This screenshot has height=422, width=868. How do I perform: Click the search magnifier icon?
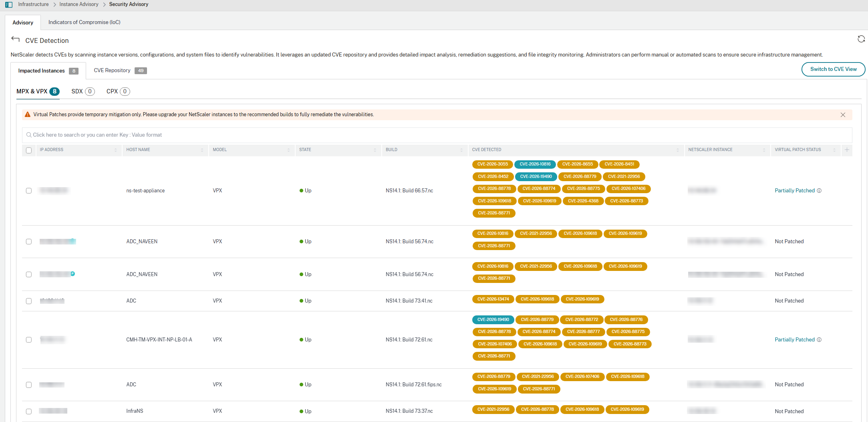[29, 135]
